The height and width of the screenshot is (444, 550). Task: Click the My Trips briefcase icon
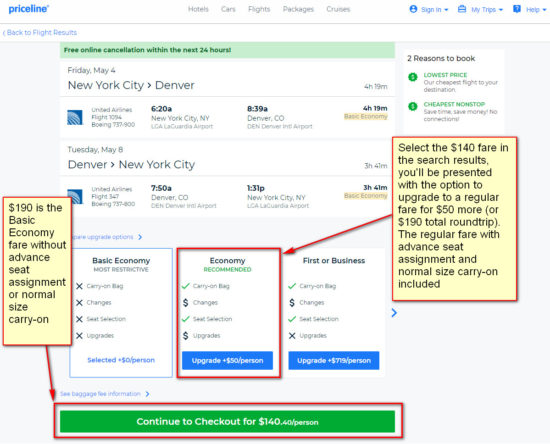coord(462,9)
